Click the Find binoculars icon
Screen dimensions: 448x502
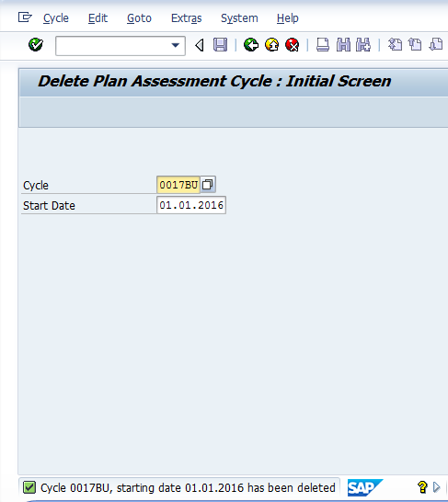[x=343, y=45]
